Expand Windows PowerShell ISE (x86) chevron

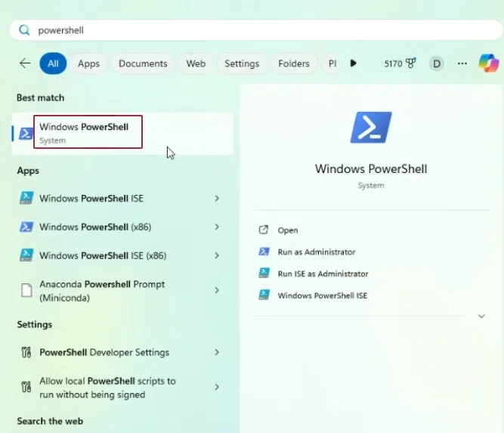[x=217, y=255]
